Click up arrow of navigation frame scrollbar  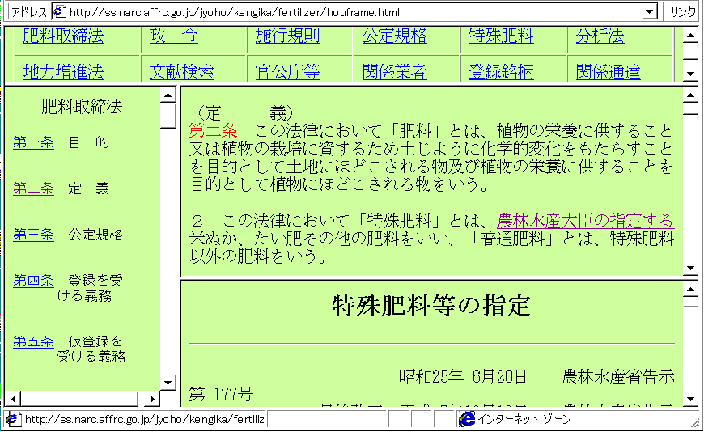coord(690,35)
